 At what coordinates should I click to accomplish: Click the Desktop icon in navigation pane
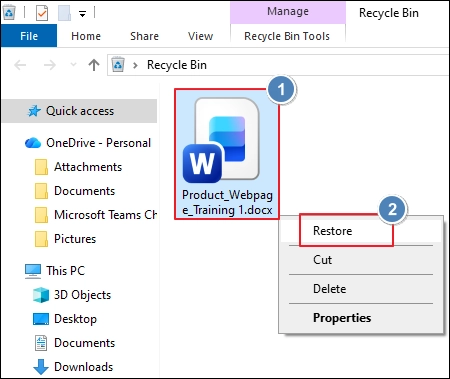(41, 319)
